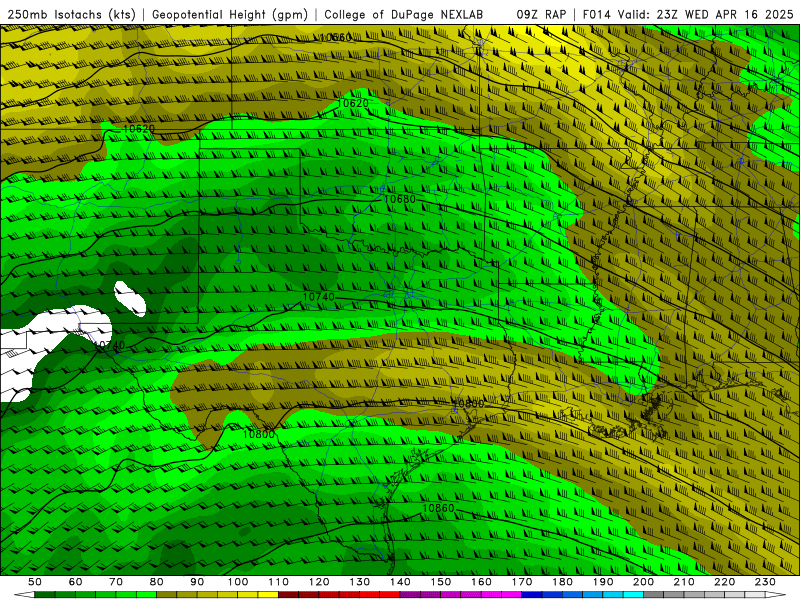Click the 190 label on the color scale
Image resolution: width=800 pixels, height=600 pixels.
[x=603, y=582]
